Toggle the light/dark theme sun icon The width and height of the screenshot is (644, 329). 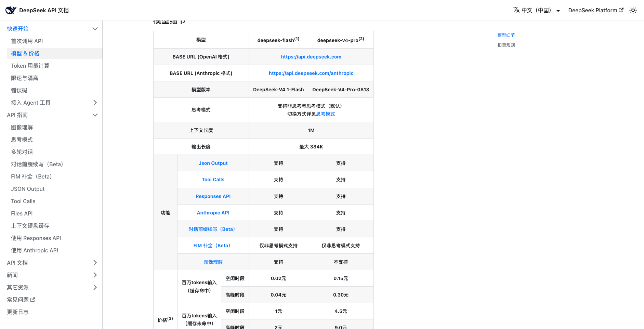[633, 10]
